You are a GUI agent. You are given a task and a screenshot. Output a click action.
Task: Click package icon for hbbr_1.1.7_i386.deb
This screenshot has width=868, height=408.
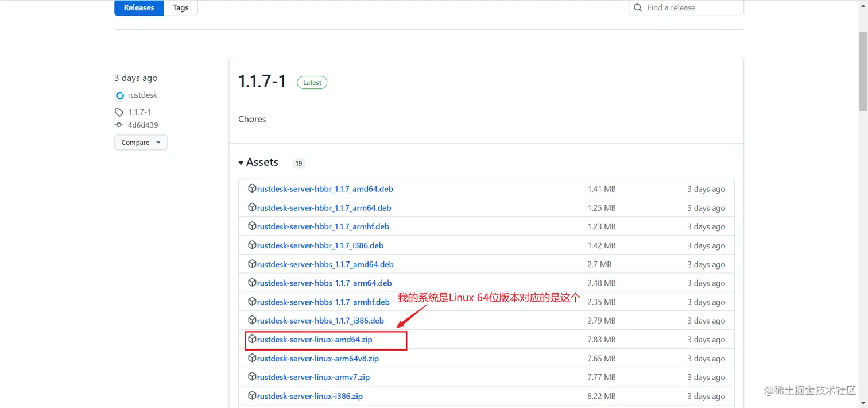(252, 245)
